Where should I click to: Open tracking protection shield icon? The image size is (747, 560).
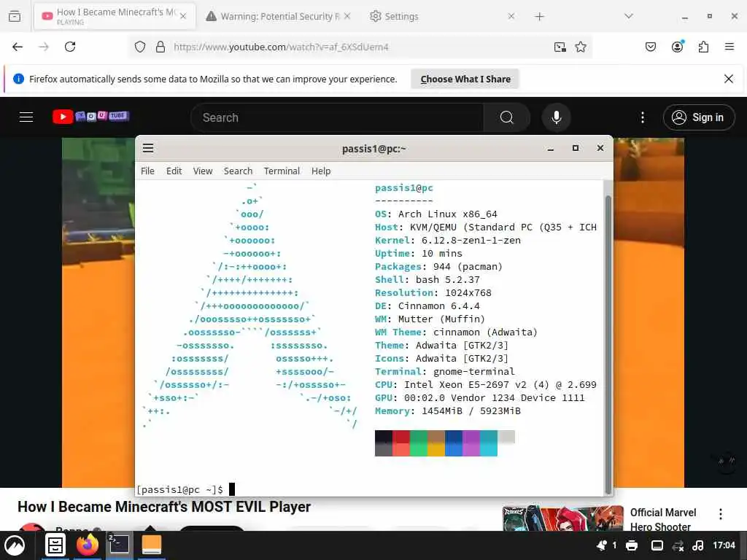(x=139, y=47)
